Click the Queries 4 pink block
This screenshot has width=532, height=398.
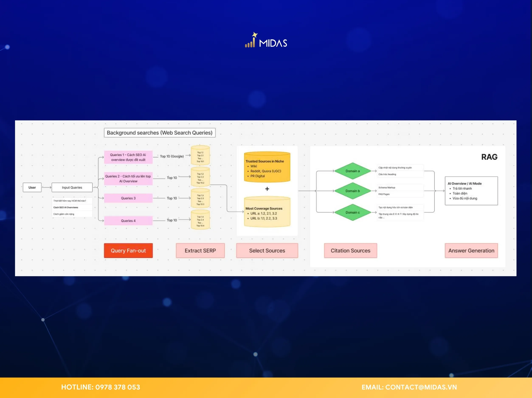[128, 221]
